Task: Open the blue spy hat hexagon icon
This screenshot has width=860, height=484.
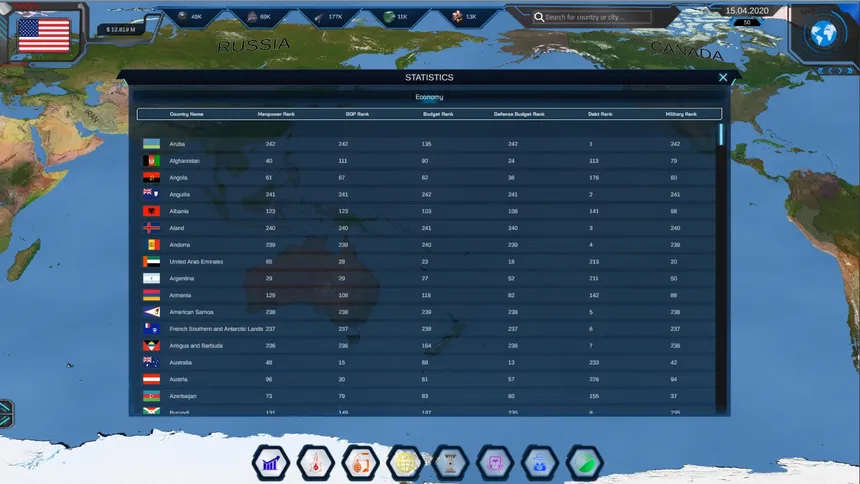Action: pos(540,463)
